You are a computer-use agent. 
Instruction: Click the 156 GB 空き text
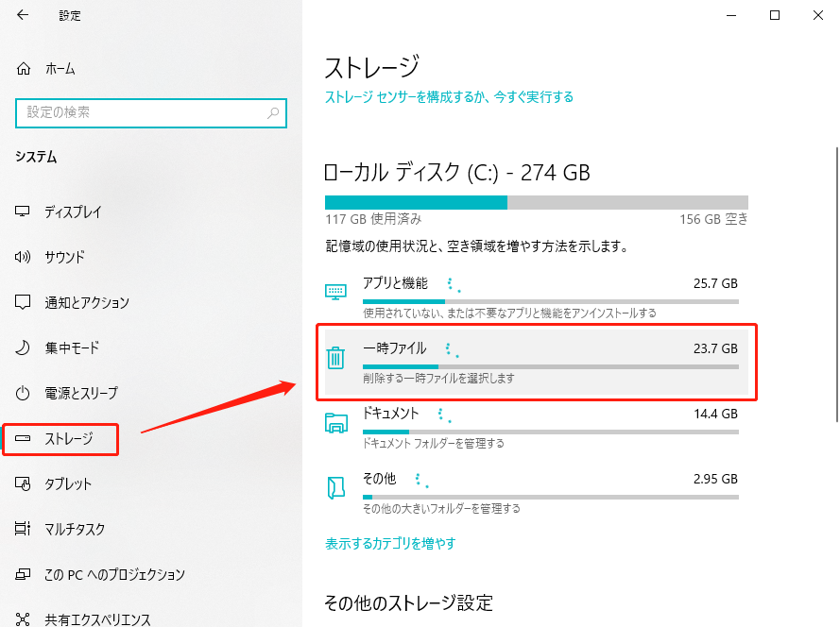point(713,219)
